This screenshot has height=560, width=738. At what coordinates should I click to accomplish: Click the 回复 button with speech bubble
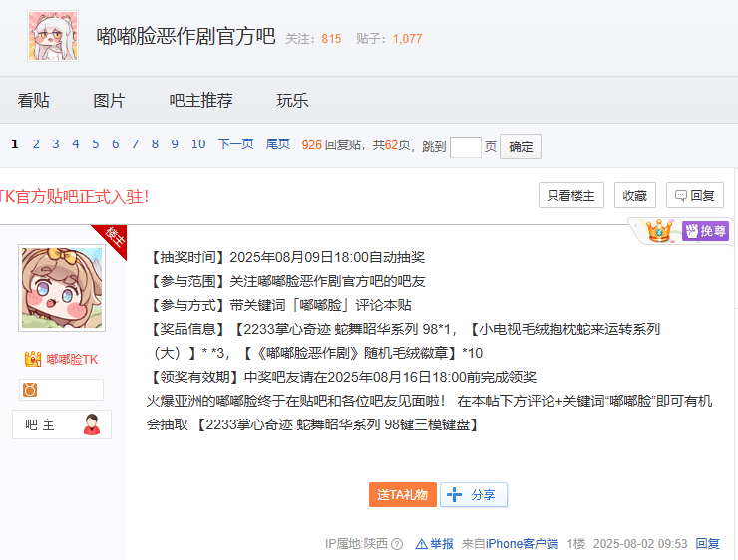[x=694, y=196]
